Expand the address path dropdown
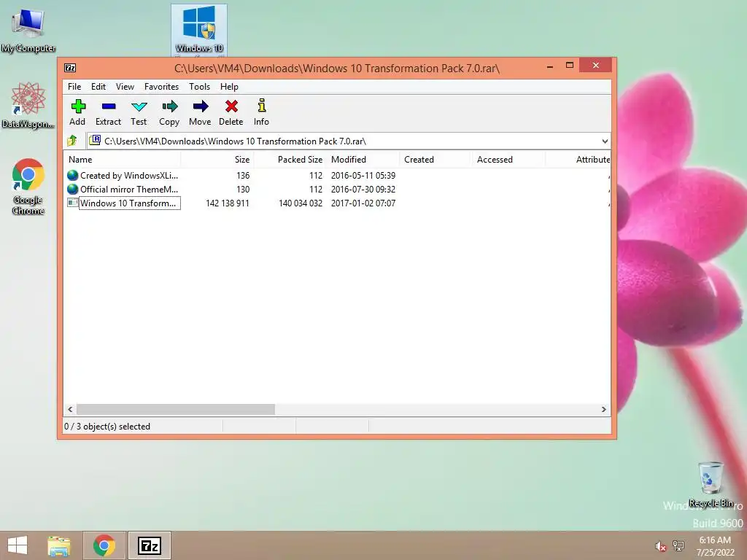The image size is (747, 560). point(605,141)
